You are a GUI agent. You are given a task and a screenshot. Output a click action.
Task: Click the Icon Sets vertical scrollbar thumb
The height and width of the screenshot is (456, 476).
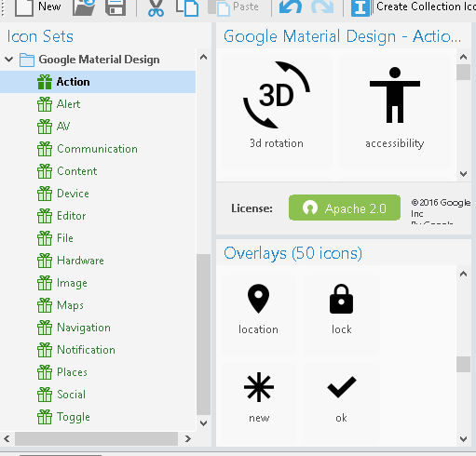tap(203, 334)
